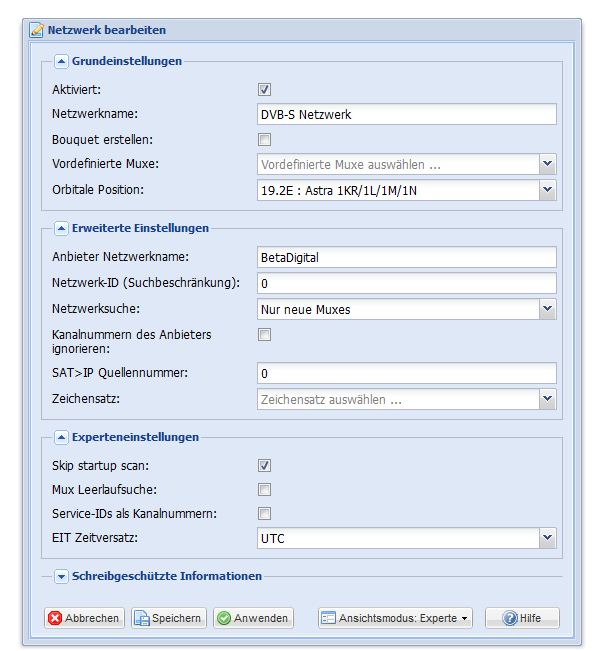Enable Bouquet erstellen checkbox
Screen dimensions: 611x651
point(264,140)
